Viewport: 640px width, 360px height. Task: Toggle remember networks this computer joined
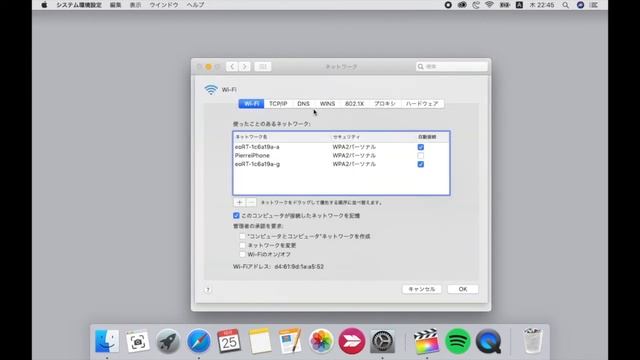[236, 216]
